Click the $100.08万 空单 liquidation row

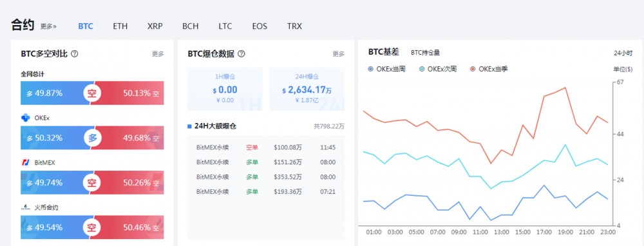pyautogui.click(x=266, y=147)
